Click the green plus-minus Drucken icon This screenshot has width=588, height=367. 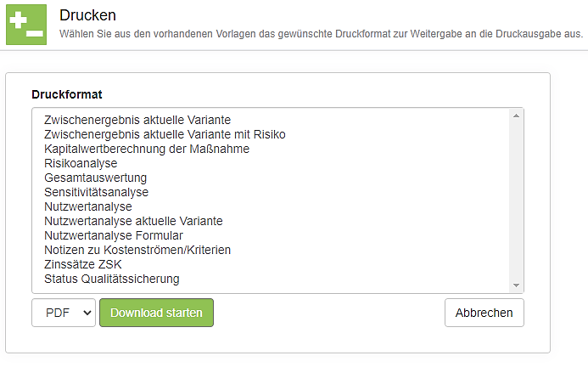coord(26,25)
